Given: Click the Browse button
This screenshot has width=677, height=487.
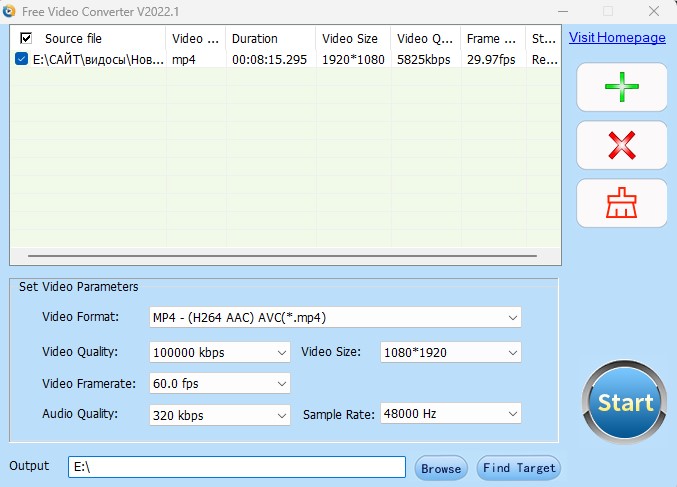Looking at the screenshot, I should click(441, 468).
